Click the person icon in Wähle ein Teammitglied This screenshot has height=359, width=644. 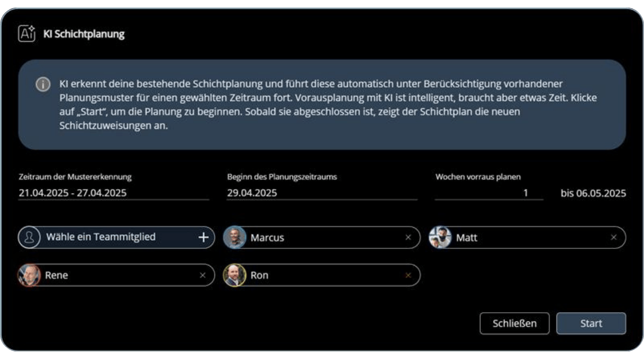(29, 237)
